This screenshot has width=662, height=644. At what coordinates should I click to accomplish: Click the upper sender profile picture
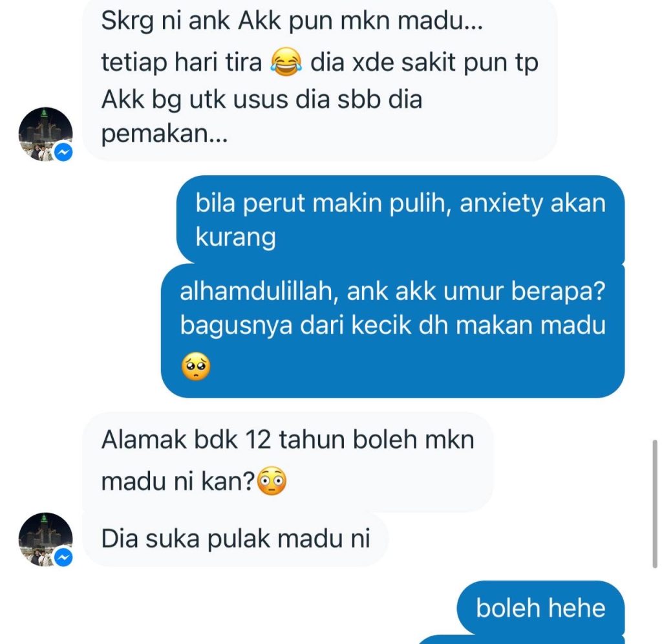tap(46, 134)
